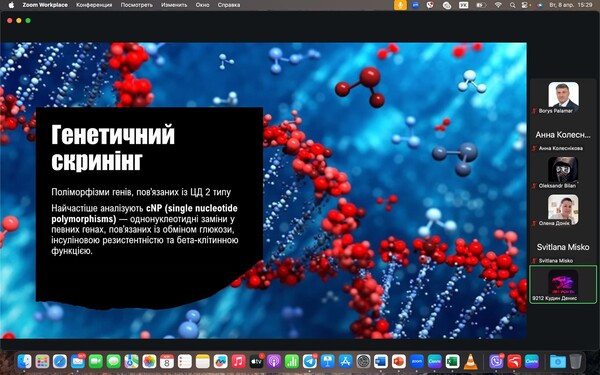Screen dimensions: 600x375
Task: Open Viber from the Dock
Action: [496, 361]
